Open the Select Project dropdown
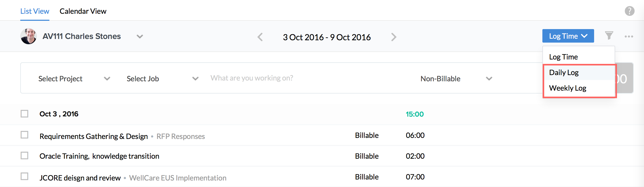 74,78
